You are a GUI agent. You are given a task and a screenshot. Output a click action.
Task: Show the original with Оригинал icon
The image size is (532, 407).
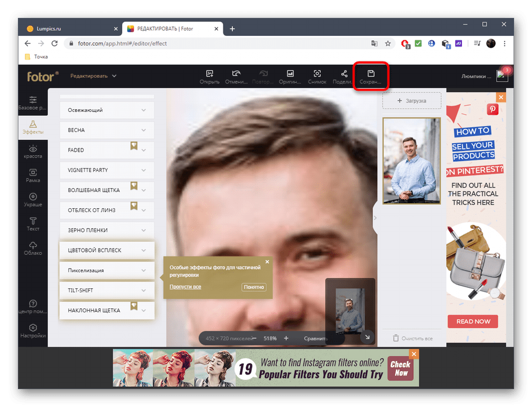click(x=290, y=77)
